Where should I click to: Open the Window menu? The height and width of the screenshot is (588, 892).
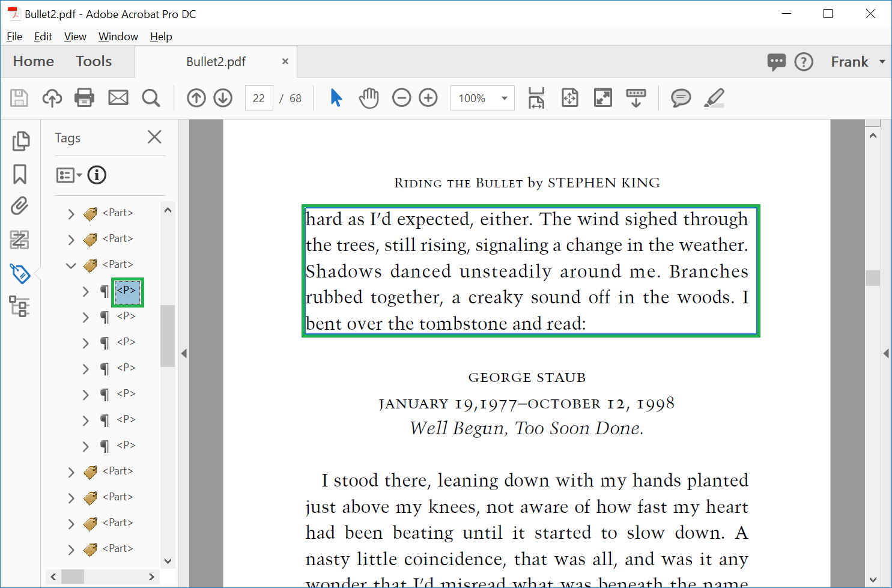click(118, 37)
